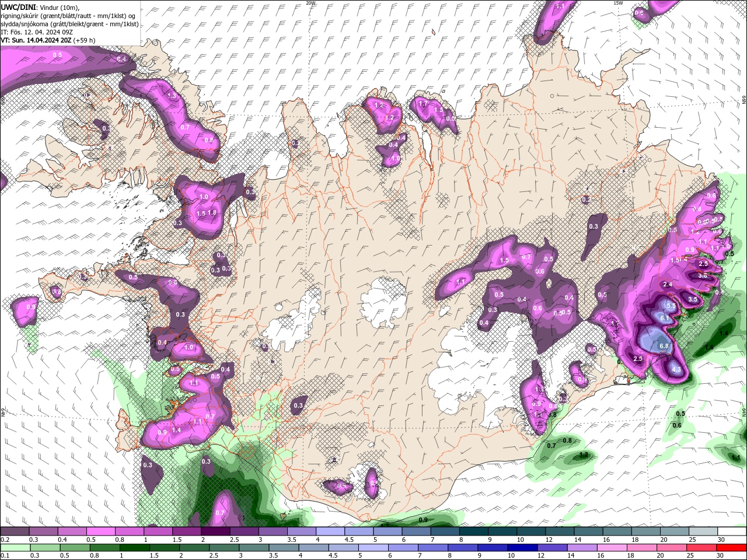Click the 0.2 label in the upper legend
The width and height of the screenshot is (747, 560).
[5, 540]
